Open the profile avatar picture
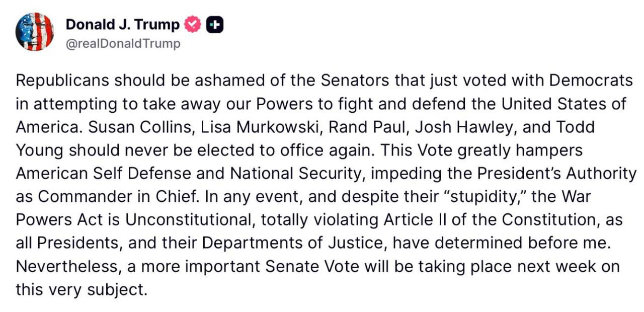The image size is (644, 312). tap(35, 32)
